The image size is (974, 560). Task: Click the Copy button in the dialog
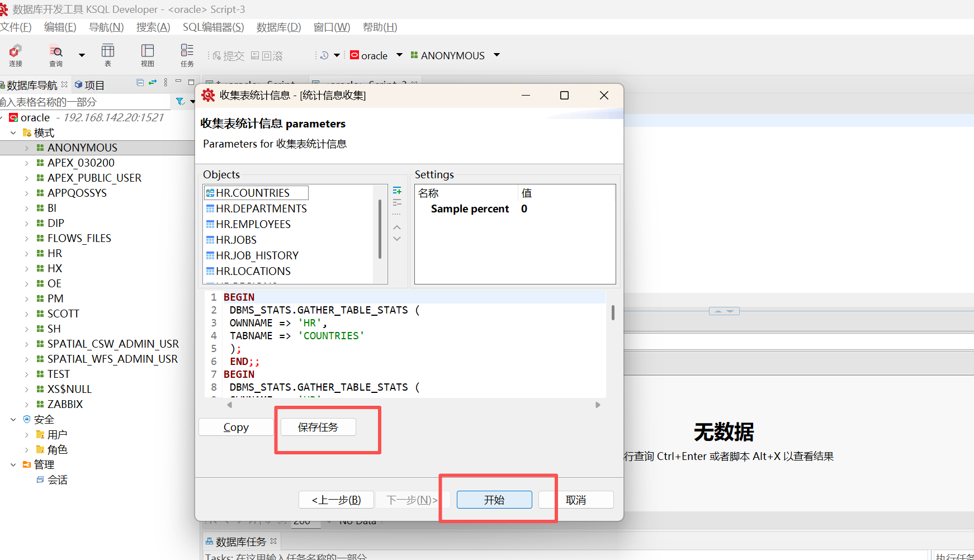[236, 427]
